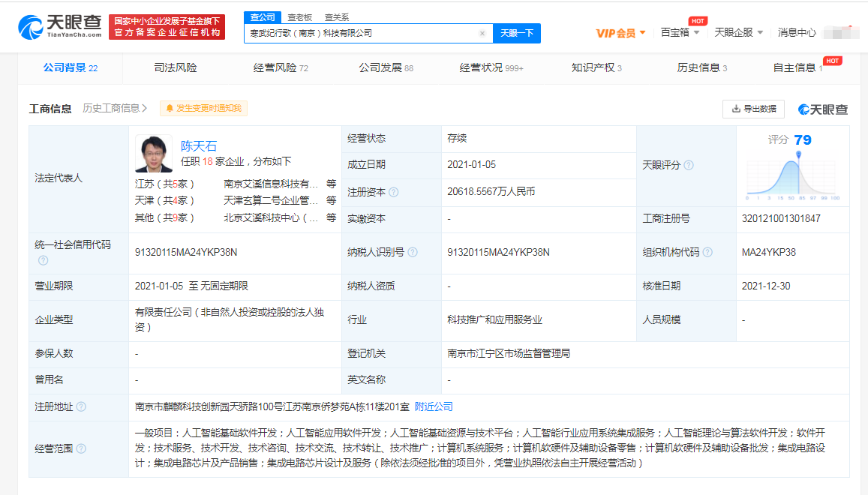This screenshot has width=868, height=495.
Task: Click the red 官方备案企业征信机构 banner
Action: tap(167, 26)
